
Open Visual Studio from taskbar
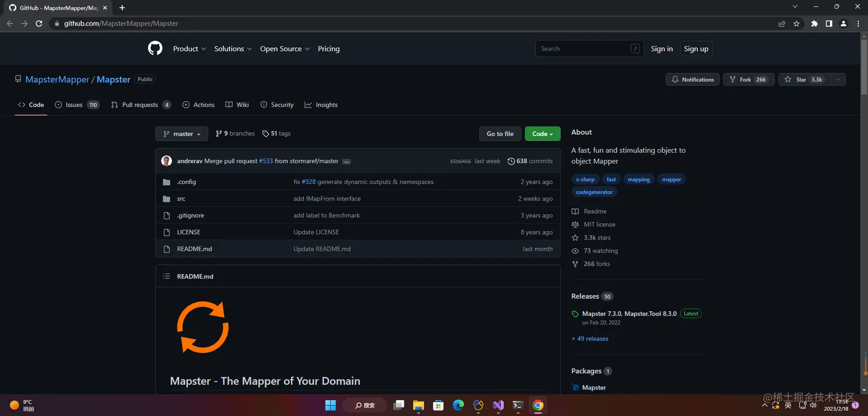[498, 405]
